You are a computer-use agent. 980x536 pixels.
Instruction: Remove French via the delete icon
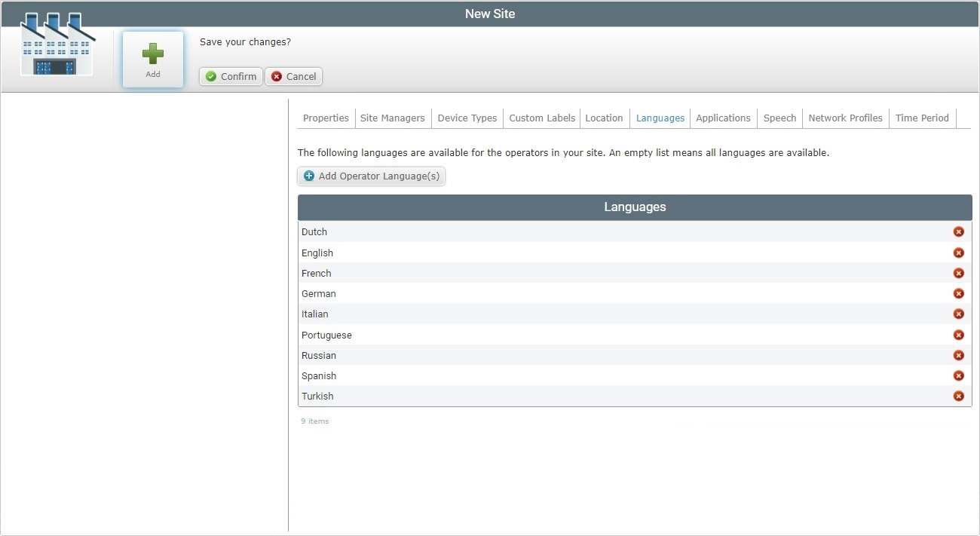pos(958,273)
